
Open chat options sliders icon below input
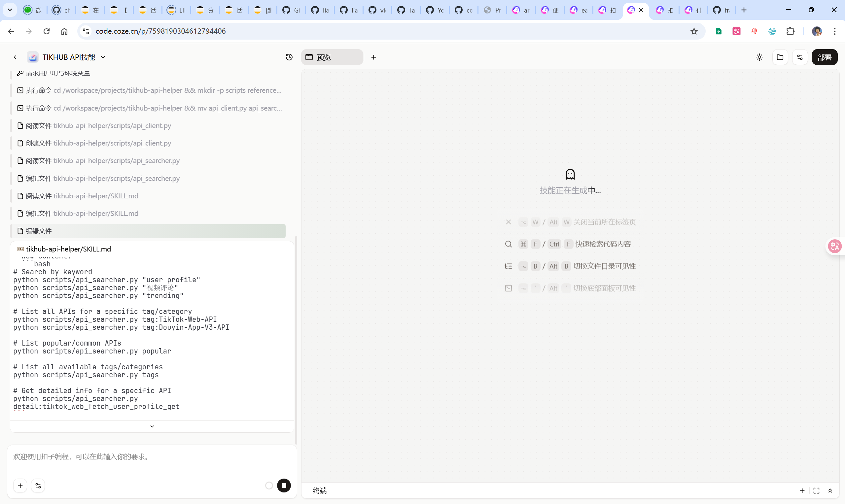pos(38,486)
